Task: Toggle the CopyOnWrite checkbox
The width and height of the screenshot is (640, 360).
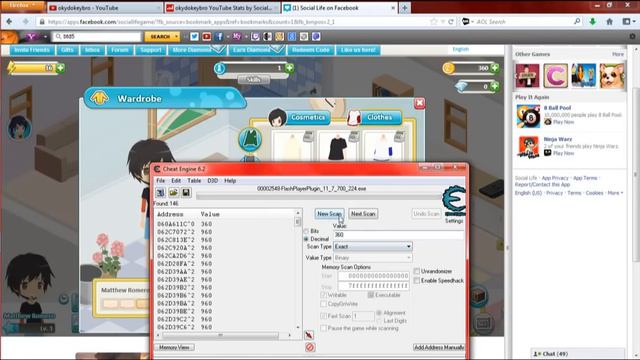Action: click(324, 304)
